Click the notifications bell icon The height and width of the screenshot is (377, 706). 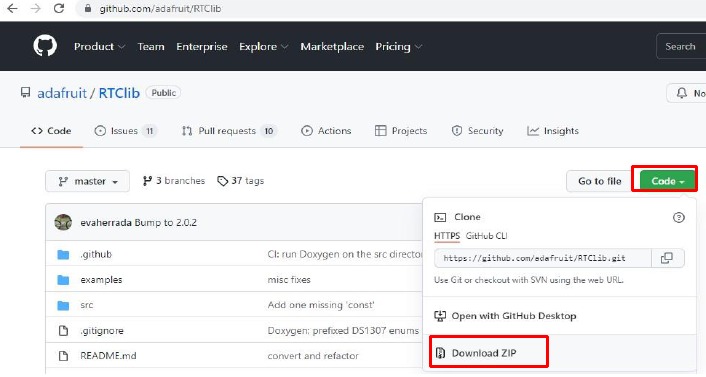pos(682,93)
